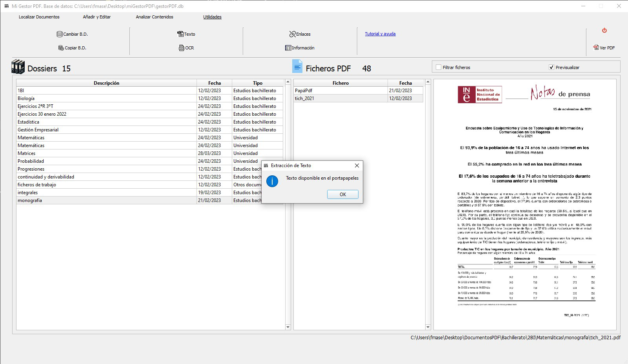
Task: Click the dossier list scroll-down arrow
Action: pyautogui.click(x=288, y=327)
